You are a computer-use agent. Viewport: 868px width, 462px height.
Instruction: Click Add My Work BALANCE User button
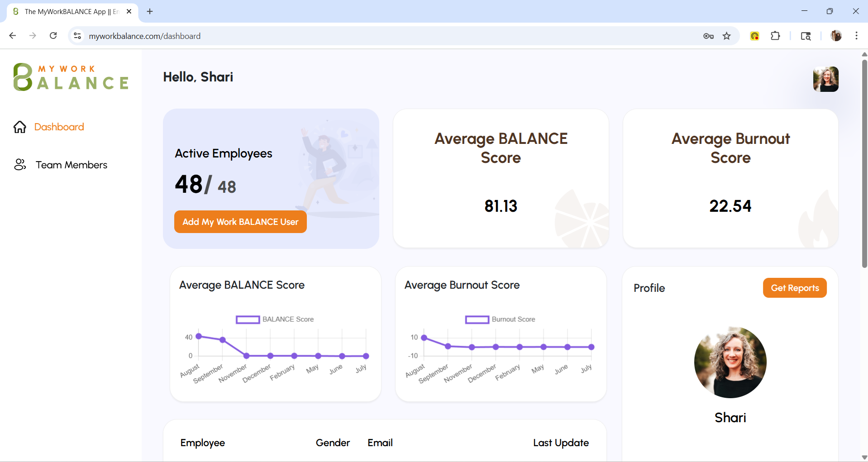[240, 222]
